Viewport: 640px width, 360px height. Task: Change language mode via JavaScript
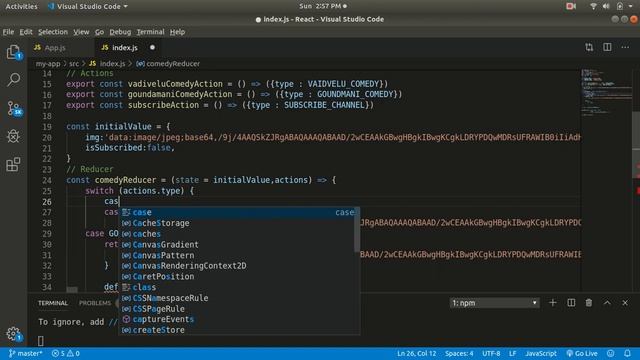click(540, 353)
